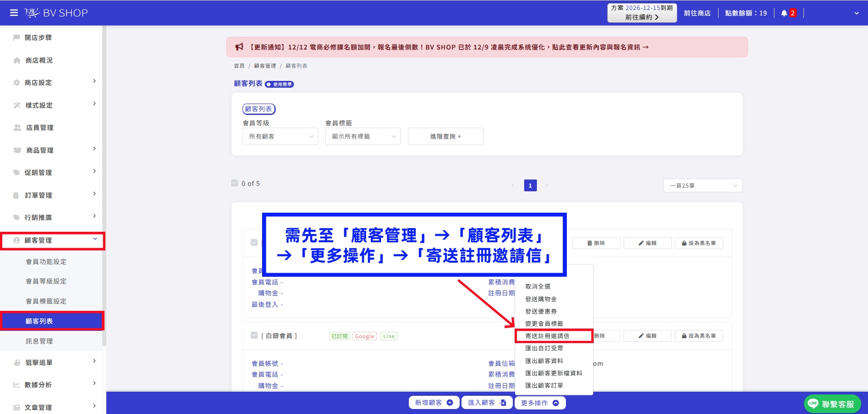Viewport: 868px width, 414px height.
Task: Click page number 1 in pagination
Action: 530,185
